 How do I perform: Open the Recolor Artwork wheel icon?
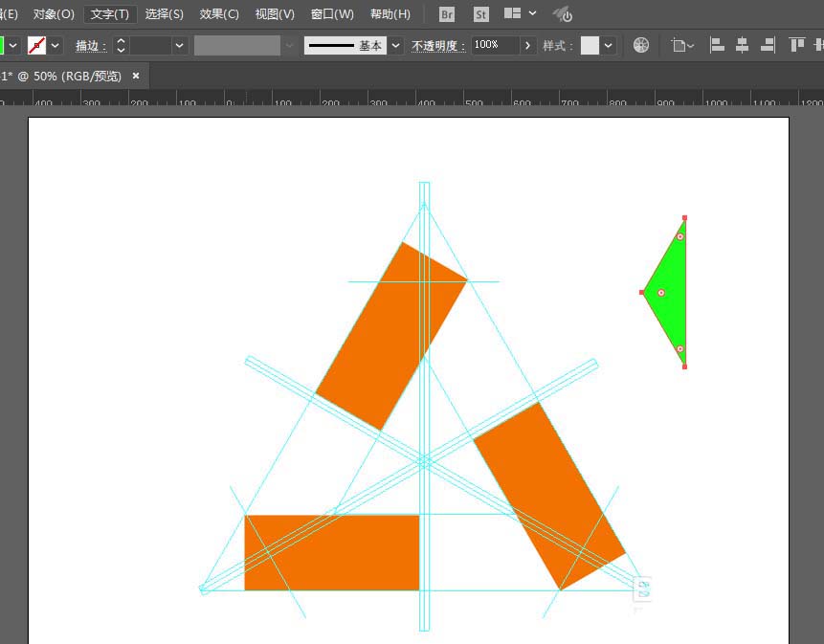coord(641,45)
